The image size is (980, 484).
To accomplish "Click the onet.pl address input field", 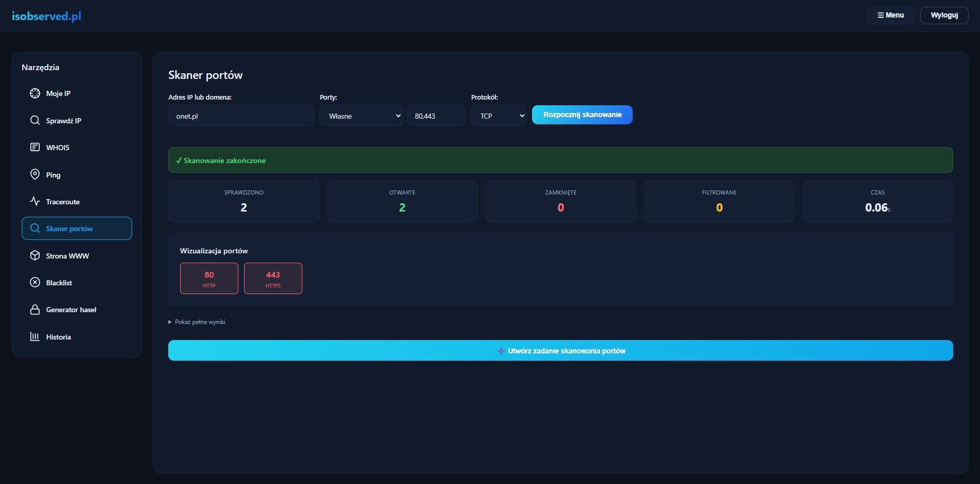I will [x=241, y=116].
